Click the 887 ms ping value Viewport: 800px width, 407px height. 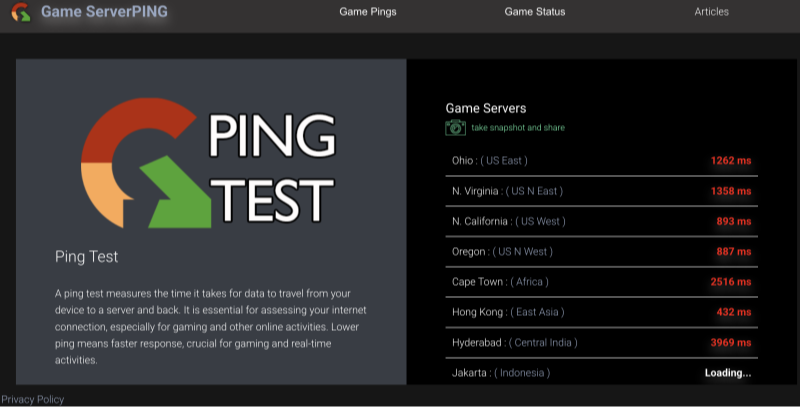click(734, 251)
